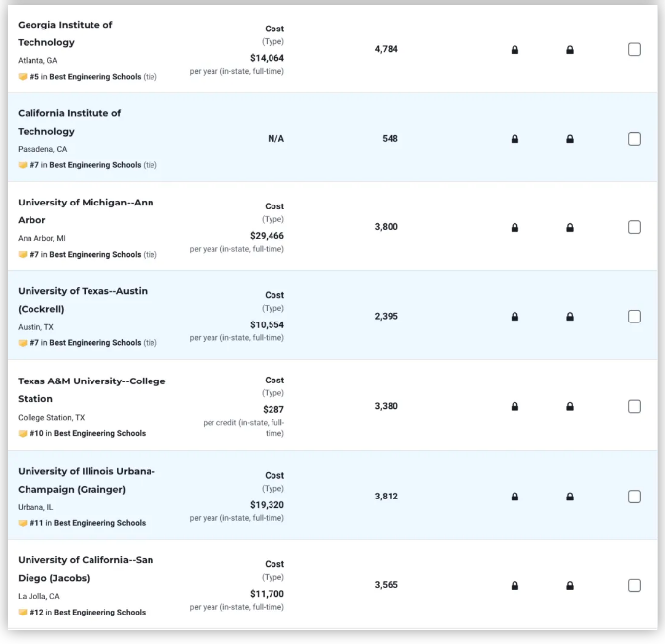Select the University of Michigan--Ann Arbor checkbox
Viewport: 665px width, 644px height.
[x=635, y=227]
